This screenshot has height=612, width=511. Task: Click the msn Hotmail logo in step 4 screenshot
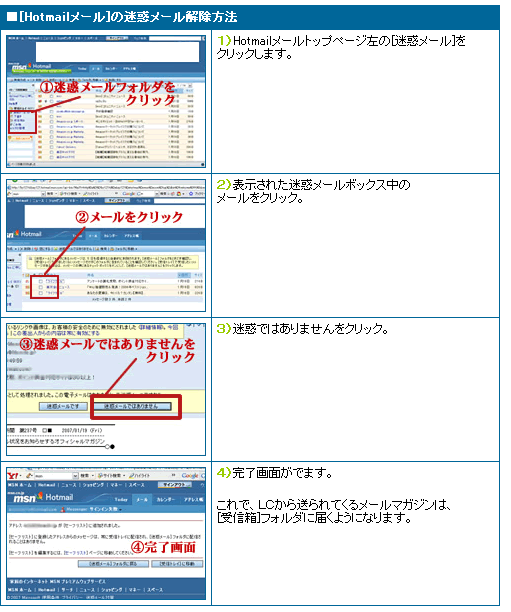point(43,498)
